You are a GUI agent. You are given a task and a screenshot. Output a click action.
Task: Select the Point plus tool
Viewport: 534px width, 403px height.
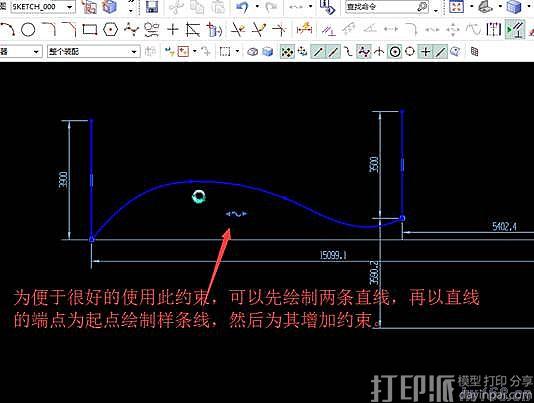pyautogui.click(x=173, y=30)
